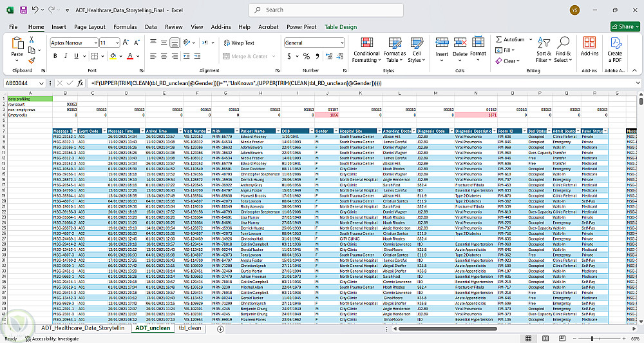Expand the Name Box dropdown arrow
The image size is (644, 343).
(43, 83)
